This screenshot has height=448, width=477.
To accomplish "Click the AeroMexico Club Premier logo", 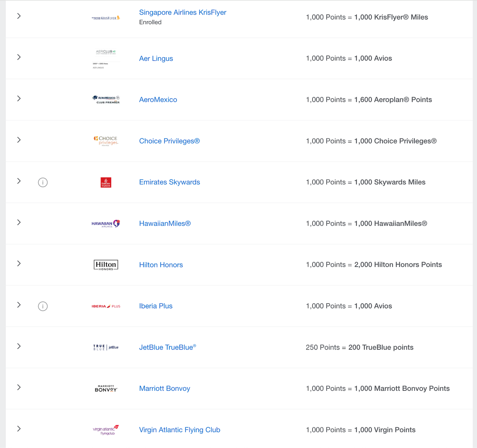I will (106, 99).
